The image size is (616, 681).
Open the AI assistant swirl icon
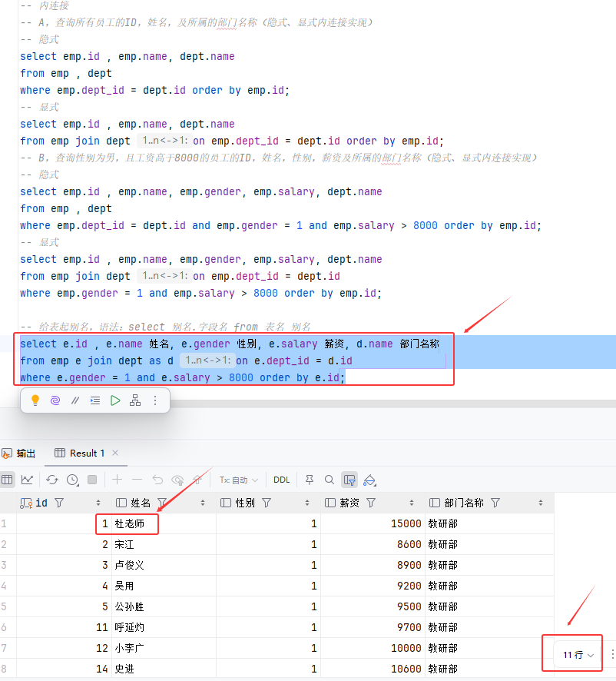(55, 400)
